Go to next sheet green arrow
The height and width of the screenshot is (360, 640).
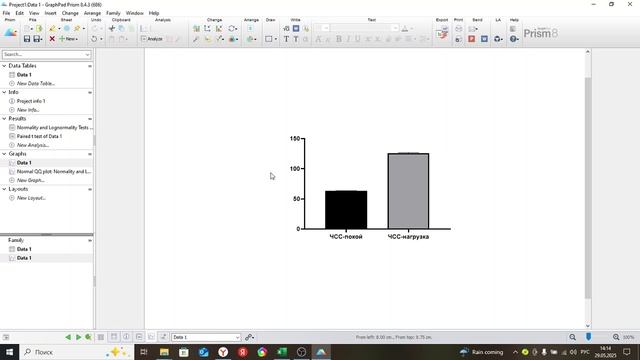pyautogui.click(x=78, y=337)
